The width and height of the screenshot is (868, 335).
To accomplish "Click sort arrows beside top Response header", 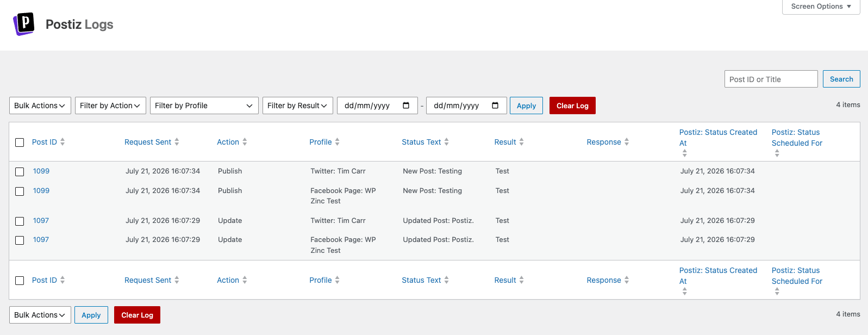I will pos(627,142).
